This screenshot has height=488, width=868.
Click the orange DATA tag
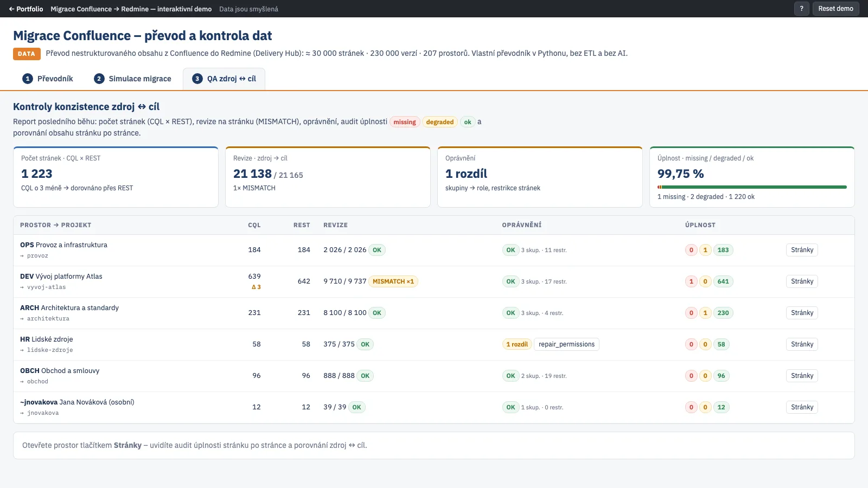27,54
